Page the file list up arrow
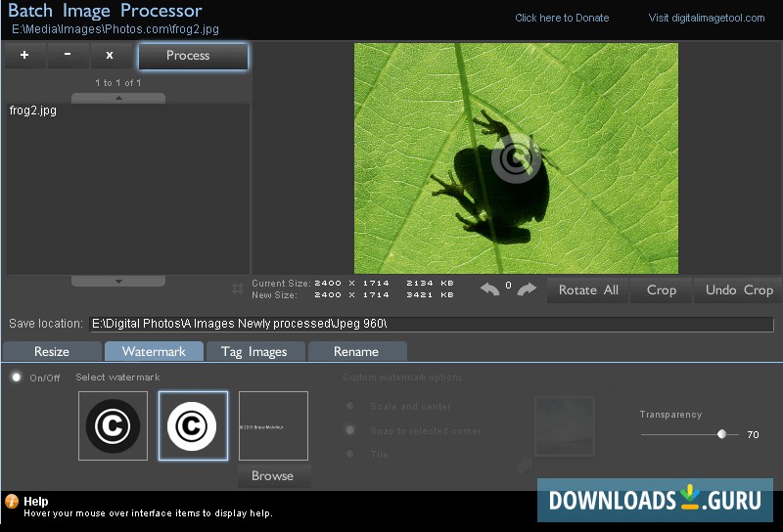Viewport: 783px width, 532px height. coord(118,99)
